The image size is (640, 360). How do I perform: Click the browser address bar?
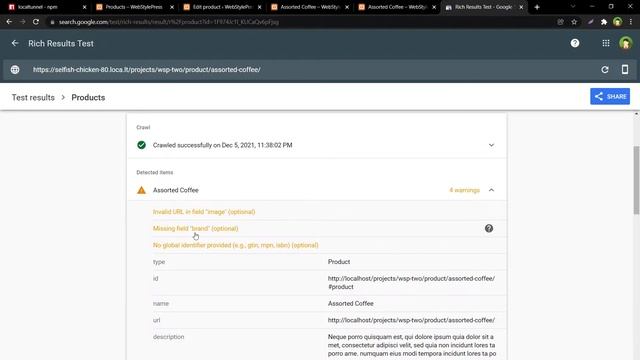[x=302, y=22]
